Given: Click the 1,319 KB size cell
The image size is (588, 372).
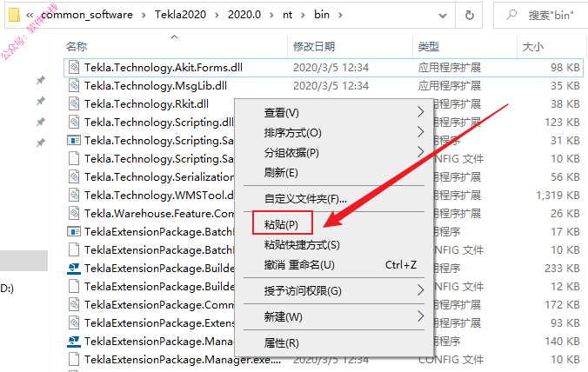Looking at the screenshot, I should point(558,196).
